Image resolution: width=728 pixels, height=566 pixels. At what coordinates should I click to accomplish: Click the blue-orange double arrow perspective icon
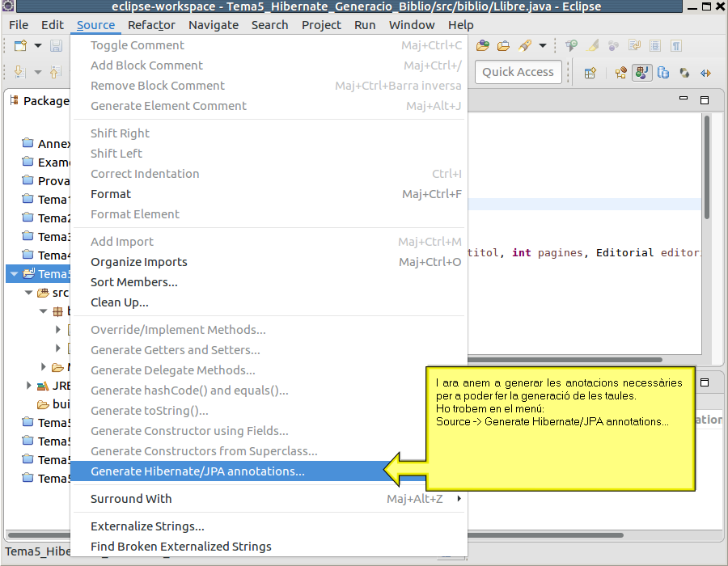coord(705,73)
